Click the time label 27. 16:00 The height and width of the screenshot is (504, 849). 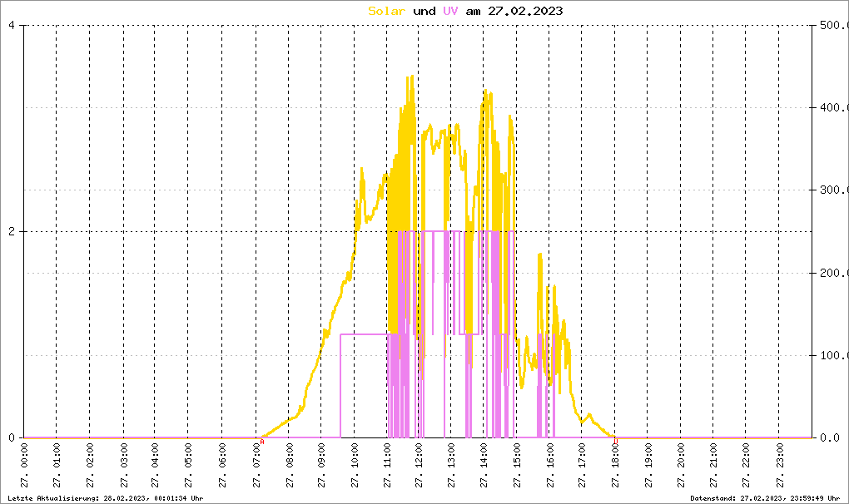coord(550,466)
